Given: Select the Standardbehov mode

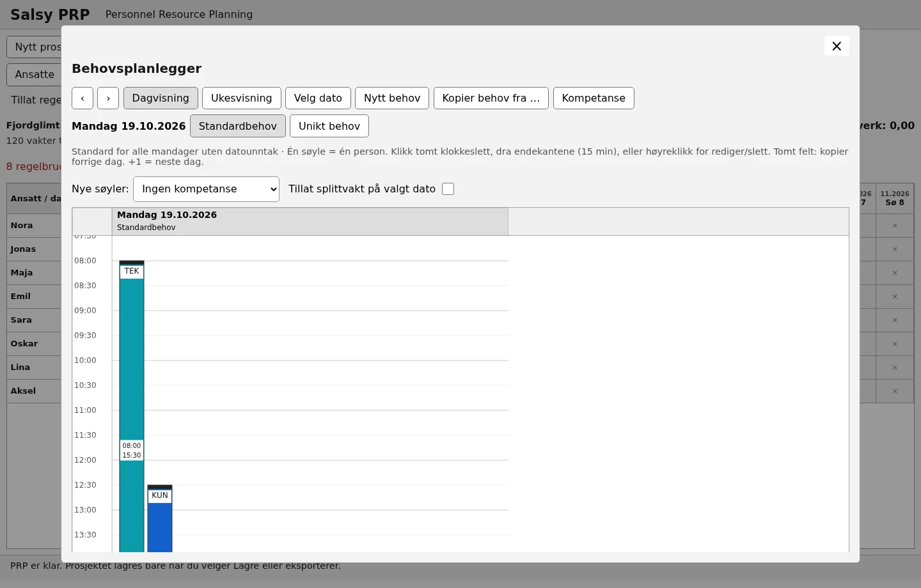Looking at the screenshot, I should [x=238, y=126].
